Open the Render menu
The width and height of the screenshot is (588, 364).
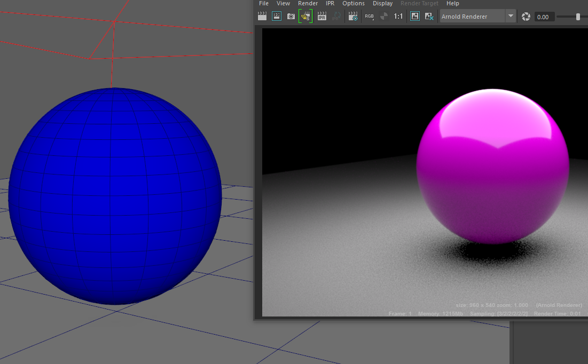click(308, 3)
